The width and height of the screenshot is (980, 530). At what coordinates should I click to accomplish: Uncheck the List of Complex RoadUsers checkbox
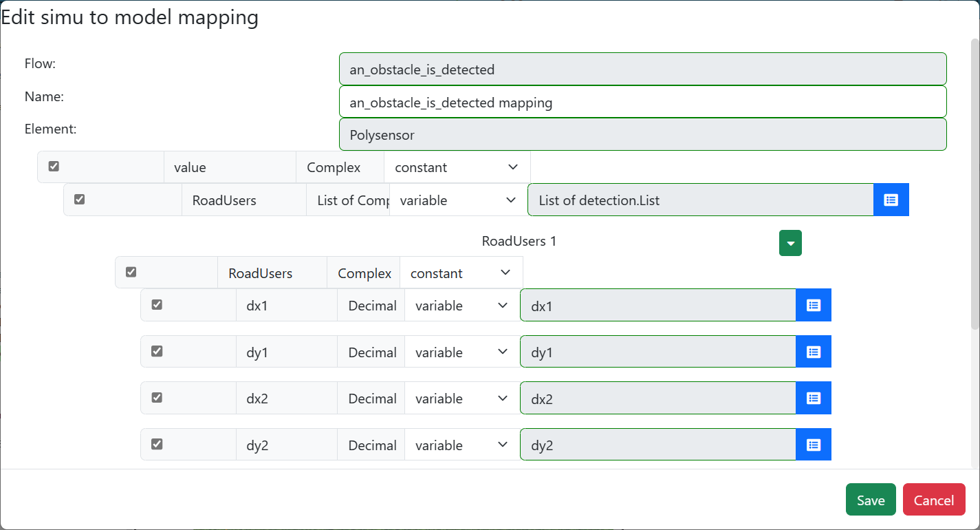tap(79, 199)
